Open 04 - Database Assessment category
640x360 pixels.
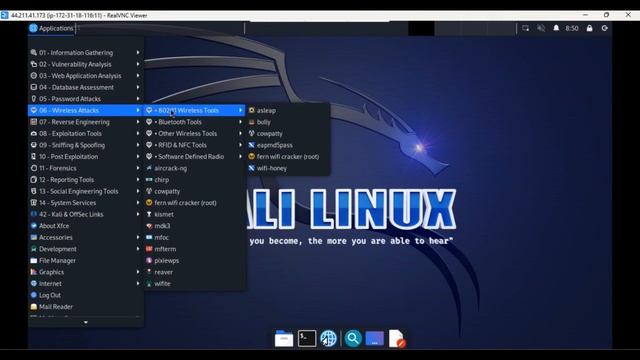86,87
